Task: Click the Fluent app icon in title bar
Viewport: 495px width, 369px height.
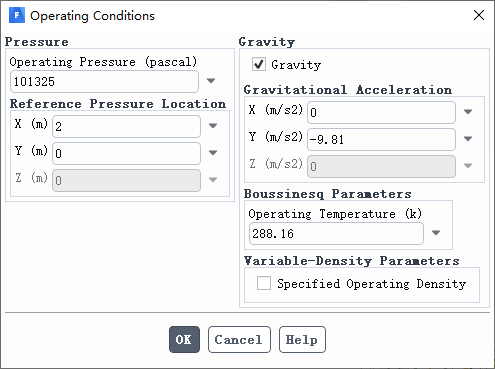Action: click(17, 15)
